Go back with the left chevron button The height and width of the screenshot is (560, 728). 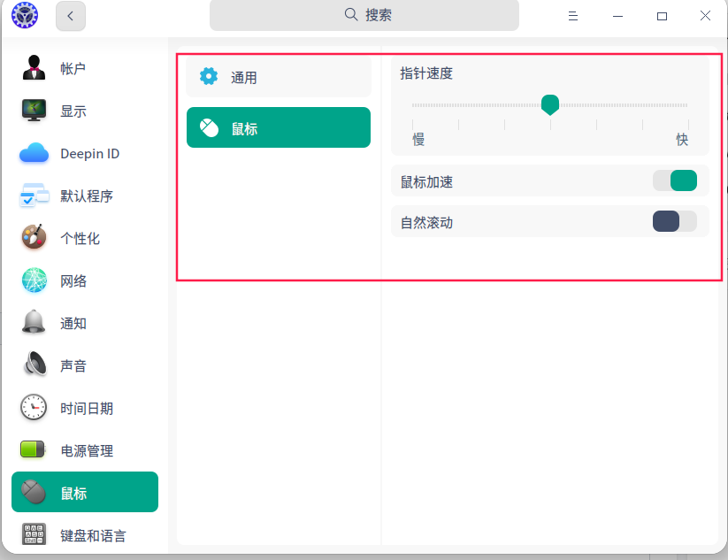point(71,16)
